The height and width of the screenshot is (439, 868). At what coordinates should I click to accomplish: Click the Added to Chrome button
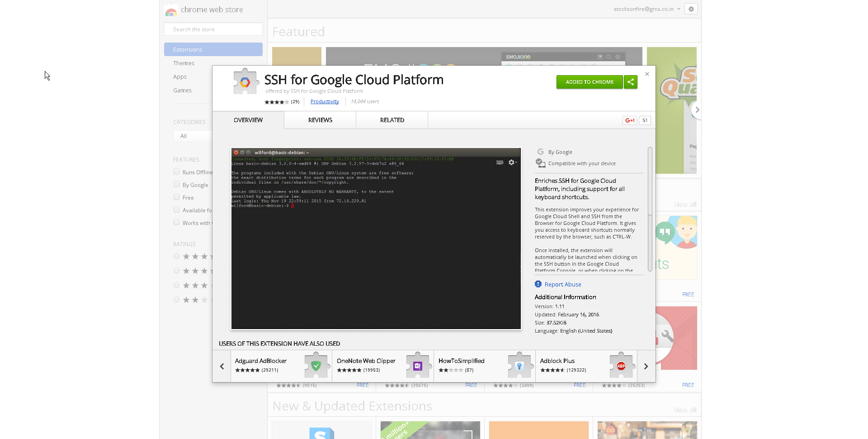click(589, 82)
